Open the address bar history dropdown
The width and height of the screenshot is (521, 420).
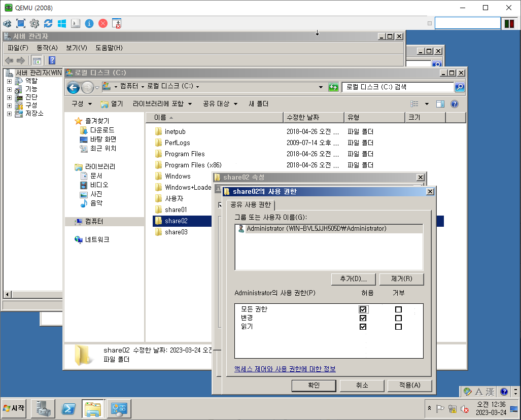[x=321, y=87]
